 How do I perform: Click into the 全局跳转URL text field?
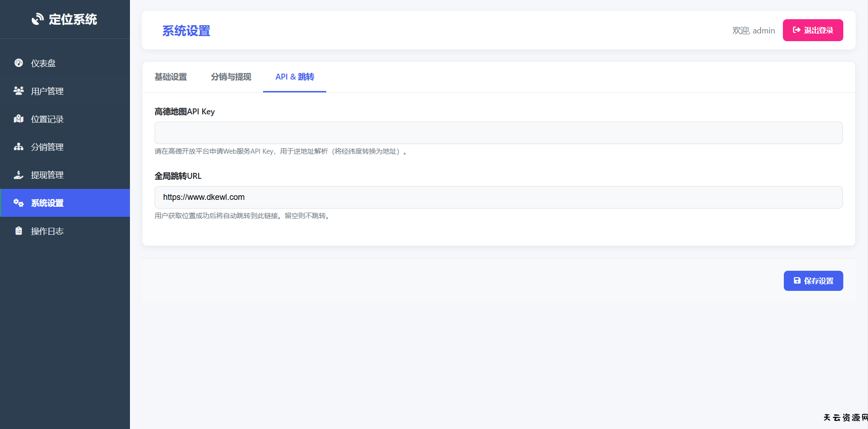coord(498,197)
